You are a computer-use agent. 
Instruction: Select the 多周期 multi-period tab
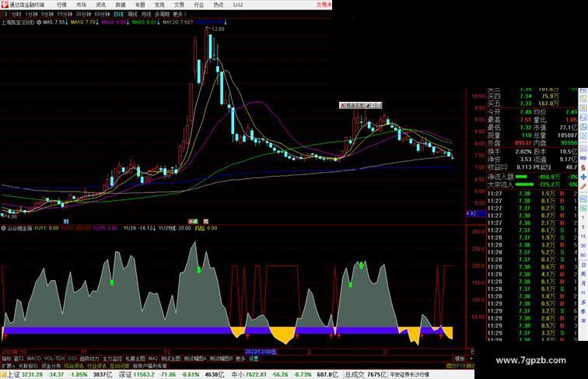[x=162, y=14]
